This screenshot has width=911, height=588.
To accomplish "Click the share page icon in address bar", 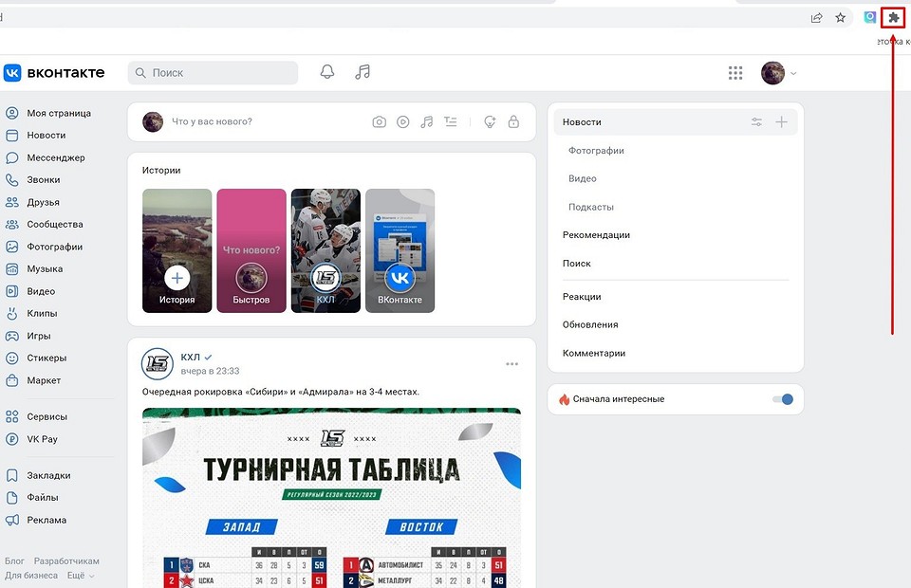I will click(x=816, y=18).
